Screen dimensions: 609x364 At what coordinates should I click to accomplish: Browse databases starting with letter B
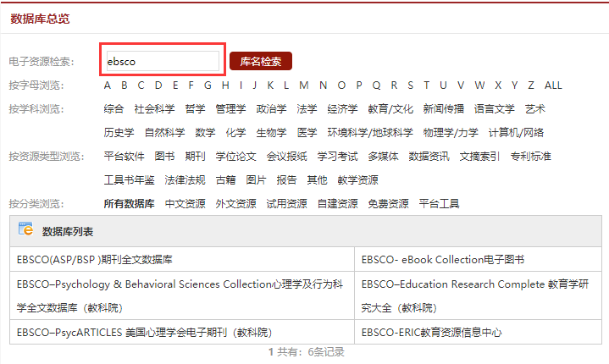point(125,85)
